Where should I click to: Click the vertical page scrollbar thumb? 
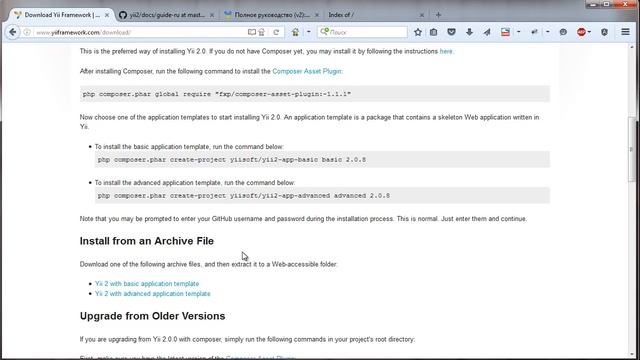(x=631, y=149)
